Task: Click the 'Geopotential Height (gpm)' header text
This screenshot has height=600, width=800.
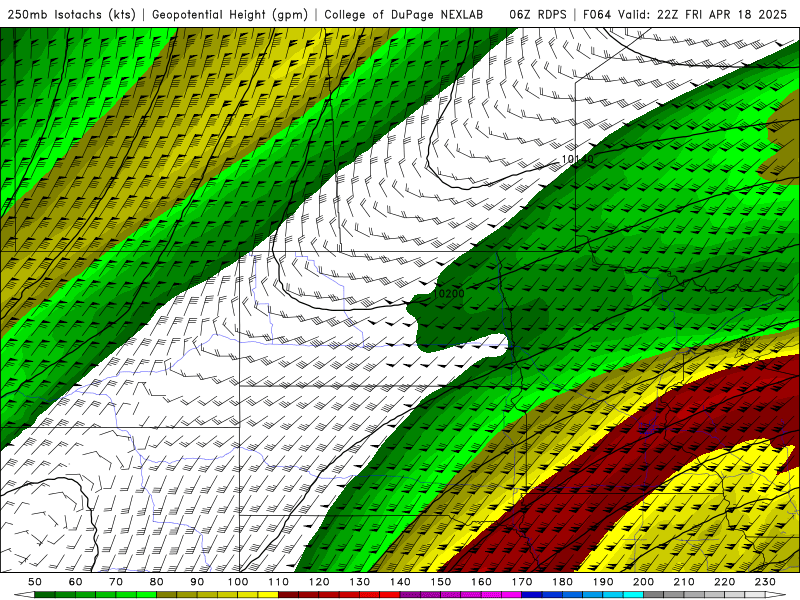Action: click(230, 15)
